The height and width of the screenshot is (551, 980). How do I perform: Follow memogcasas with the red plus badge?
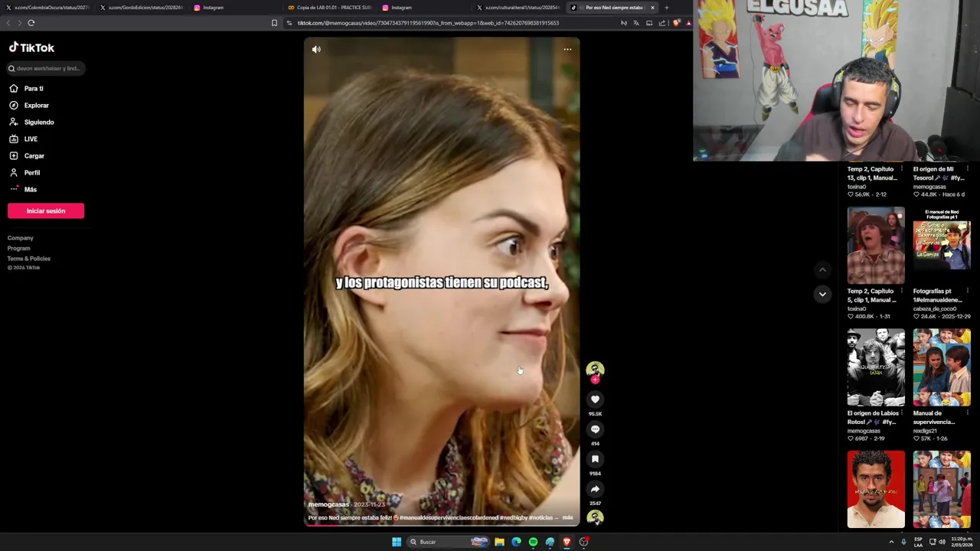click(595, 380)
